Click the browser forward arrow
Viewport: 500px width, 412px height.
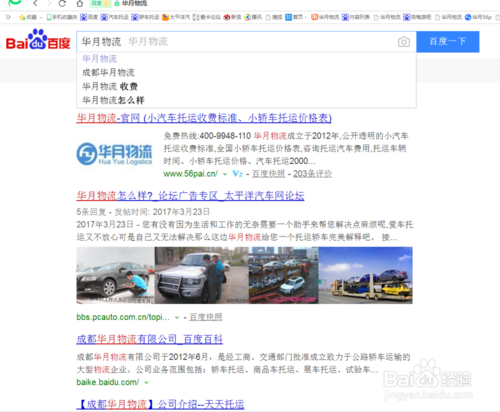(49, 3)
